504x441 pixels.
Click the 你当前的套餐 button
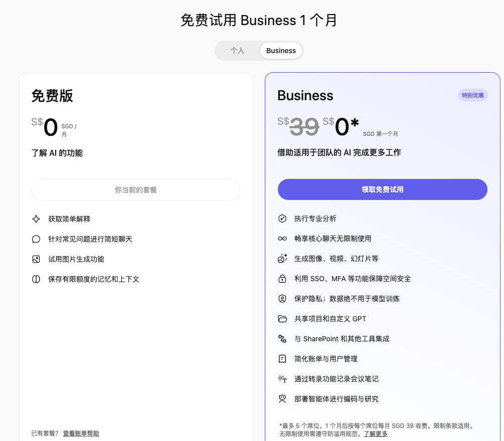[x=135, y=190]
